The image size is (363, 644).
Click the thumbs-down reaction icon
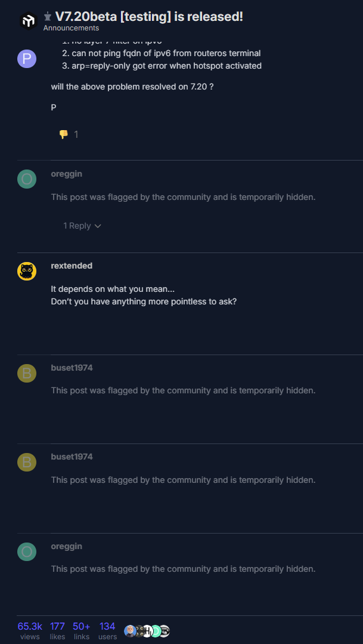63,134
